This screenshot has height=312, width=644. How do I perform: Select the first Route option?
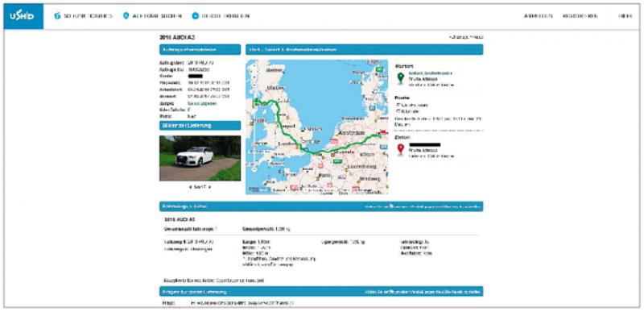[398, 106]
